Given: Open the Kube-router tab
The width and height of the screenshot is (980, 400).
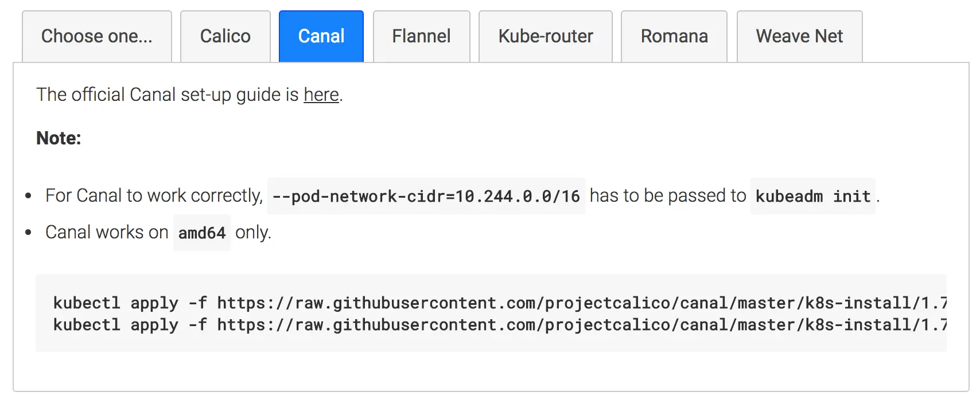Looking at the screenshot, I should tap(545, 36).
